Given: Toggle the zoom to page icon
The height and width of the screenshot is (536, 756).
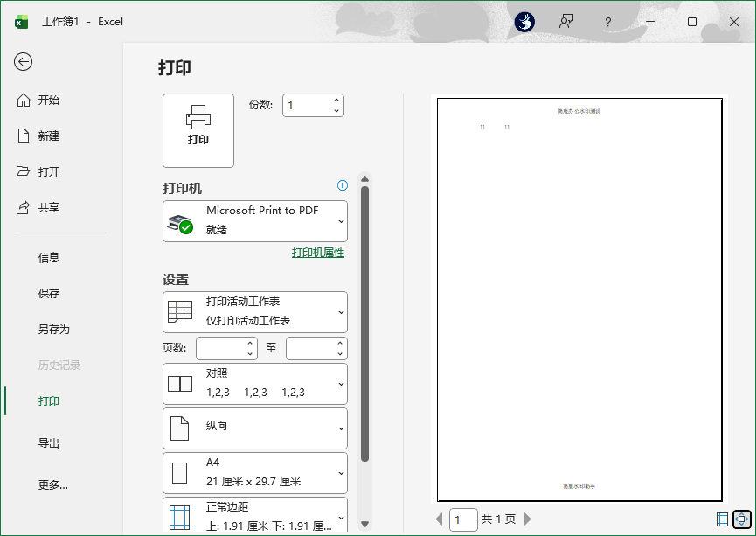Looking at the screenshot, I should pos(741,519).
